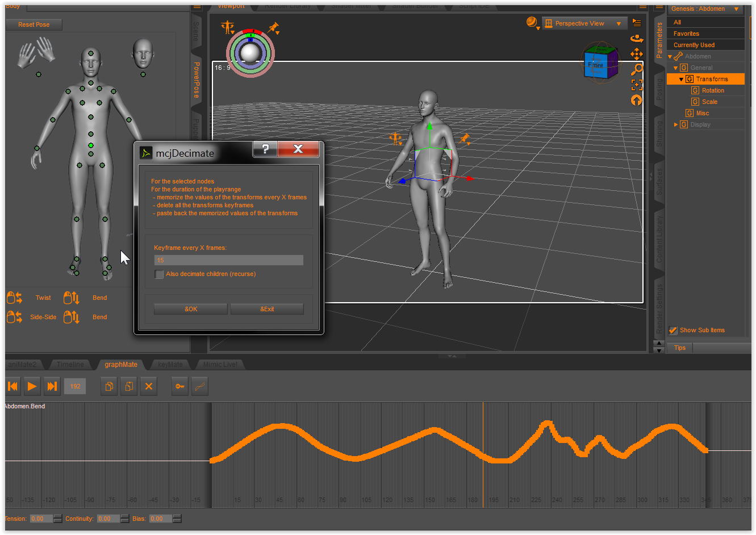
Task: Play the animation
Action: [x=32, y=386]
